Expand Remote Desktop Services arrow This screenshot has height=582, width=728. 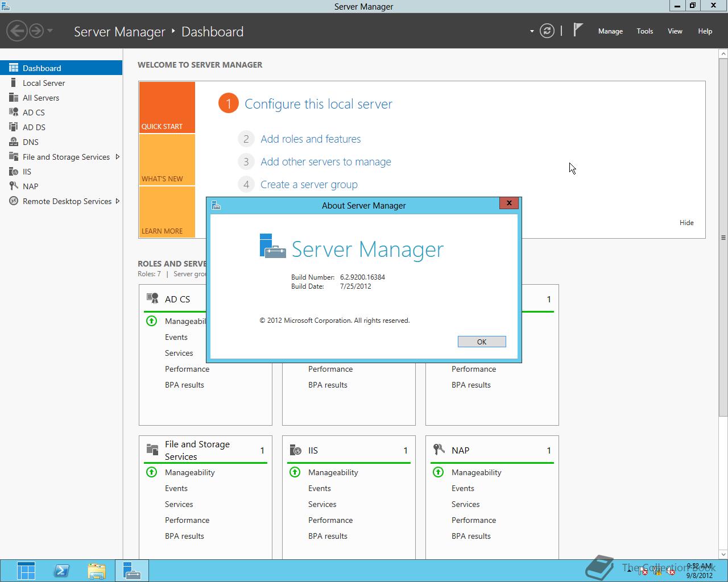pos(117,201)
